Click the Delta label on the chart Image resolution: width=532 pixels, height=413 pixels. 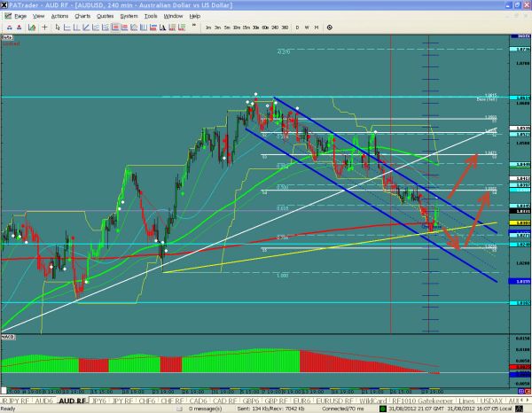(x=6, y=39)
